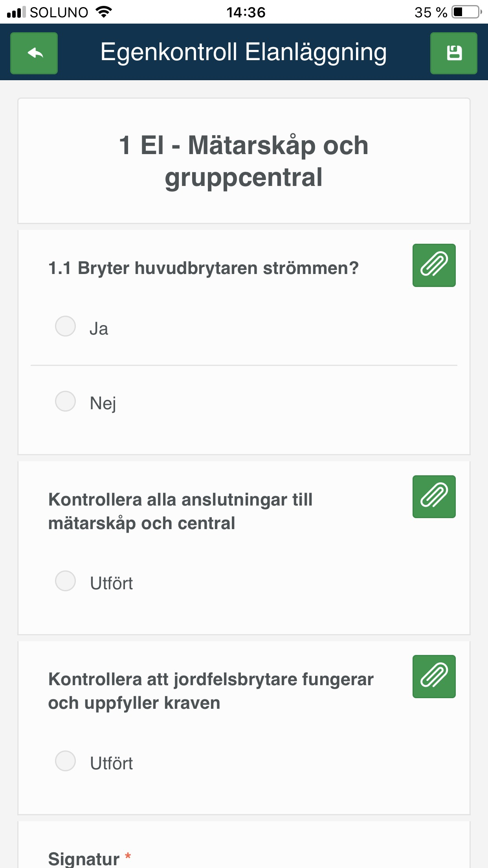The image size is (488, 868).
Task: Tap the 14:36 clock in status bar
Action: [246, 12]
